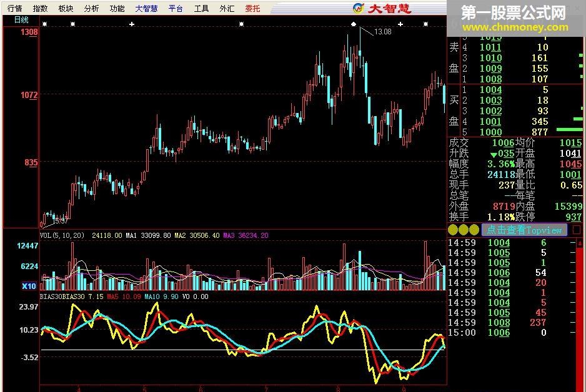Select buy level 4 price 1001
The width and height of the screenshot is (586, 392).
click(490, 122)
